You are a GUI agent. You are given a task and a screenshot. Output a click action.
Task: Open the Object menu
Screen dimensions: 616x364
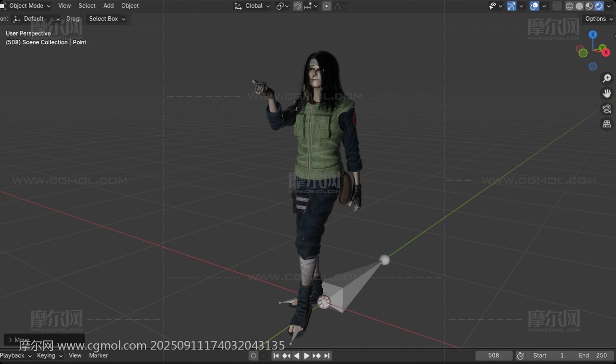pyautogui.click(x=130, y=6)
